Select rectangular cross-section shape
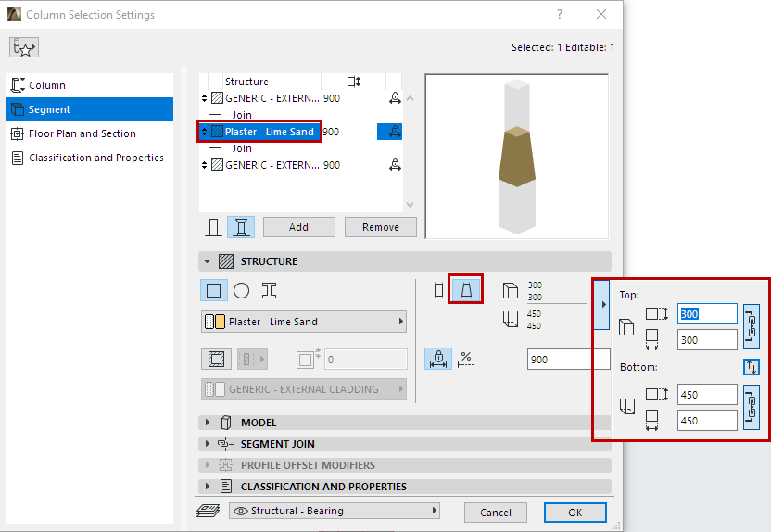Screen dimensions: 771x532 point(213,291)
